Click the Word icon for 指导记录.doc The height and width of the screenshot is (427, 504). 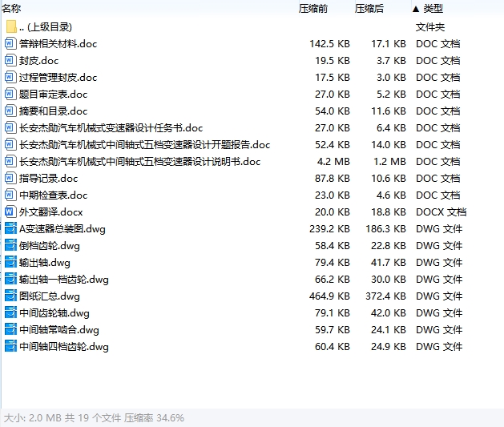click(x=10, y=178)
